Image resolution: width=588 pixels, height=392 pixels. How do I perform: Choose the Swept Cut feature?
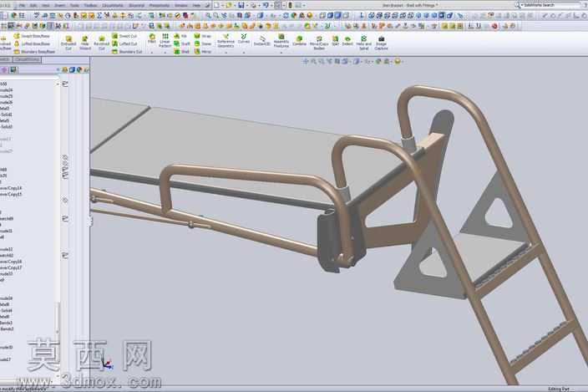point(124,36)
